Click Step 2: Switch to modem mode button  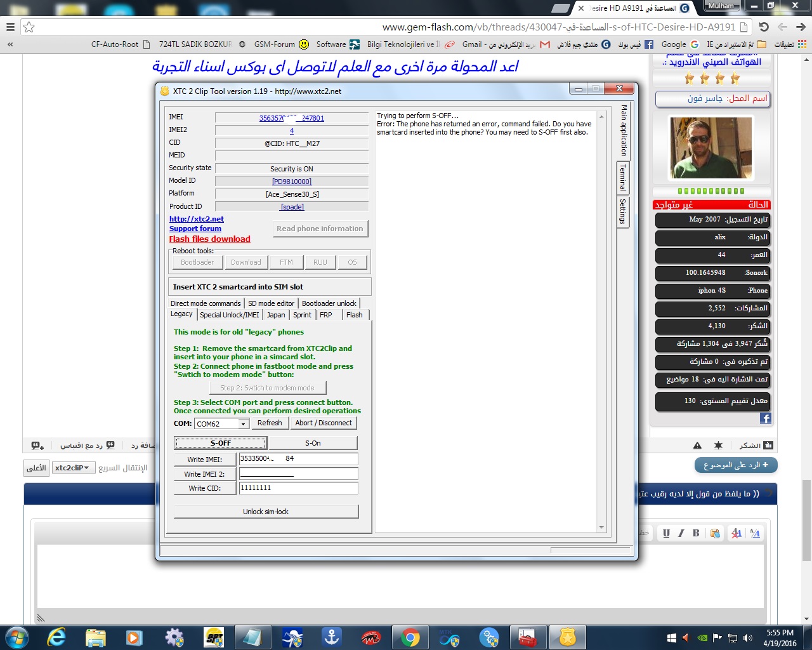click(267, 388)
